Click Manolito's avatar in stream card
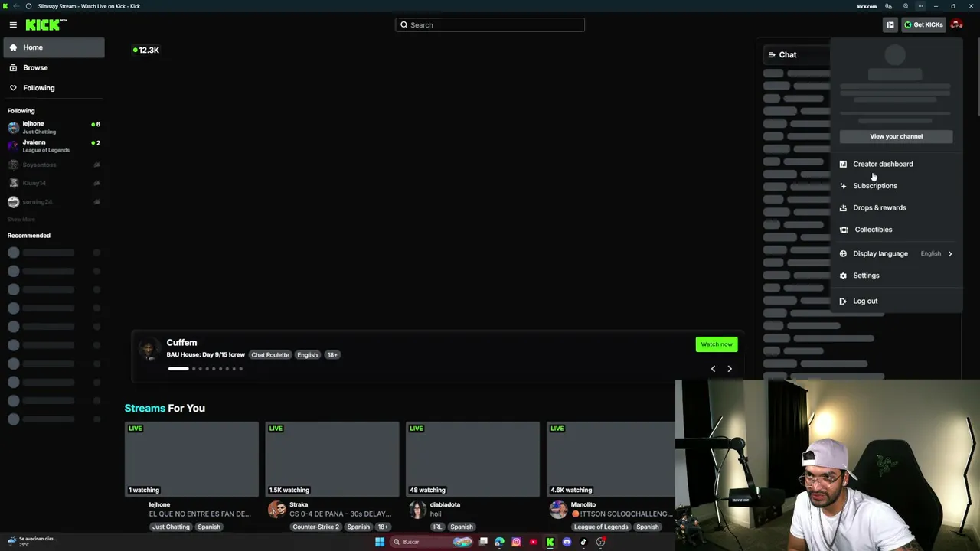980x551 pixels. point(558,510)
